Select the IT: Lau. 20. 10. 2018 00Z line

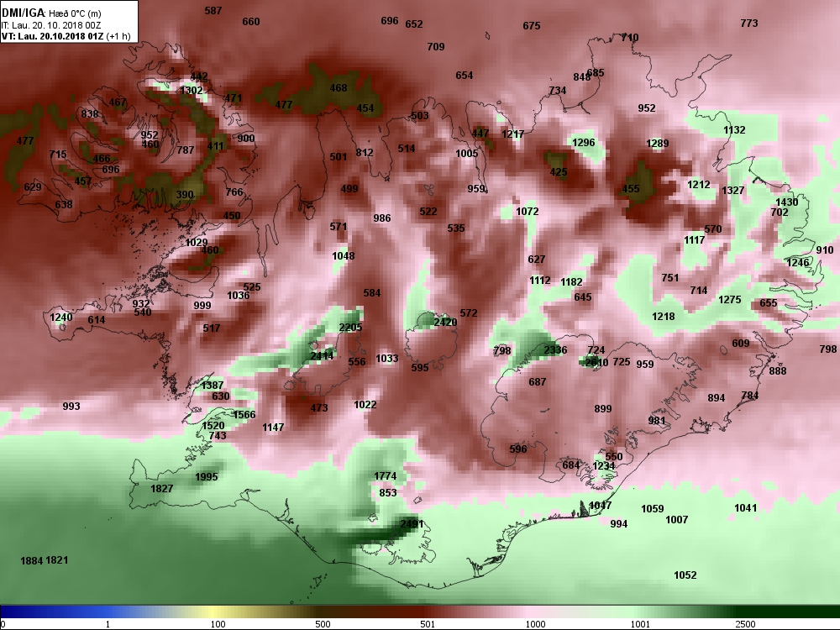[51, 25]
